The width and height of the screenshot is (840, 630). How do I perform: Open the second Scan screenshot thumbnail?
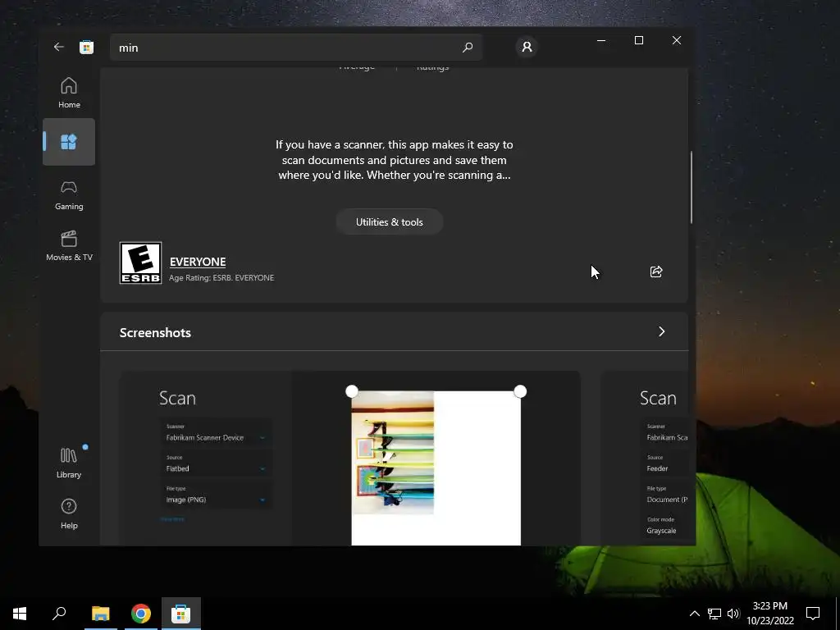tap(645, 458)
